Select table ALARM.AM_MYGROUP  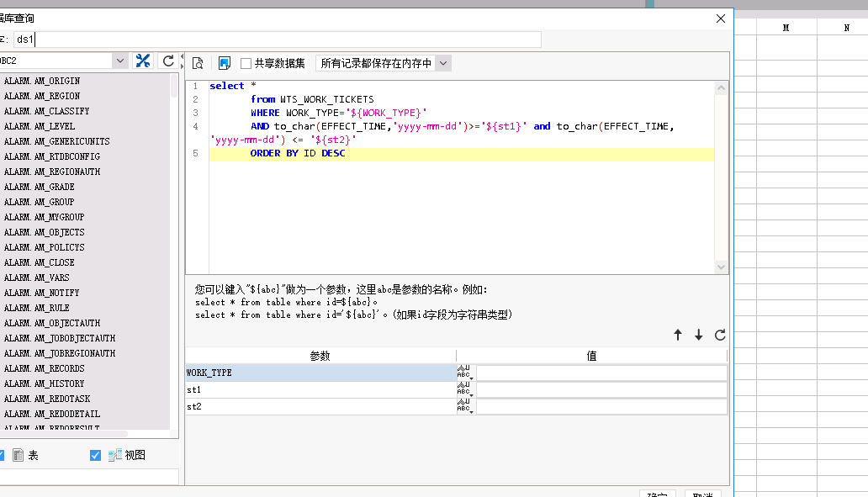tap(45, 217)
